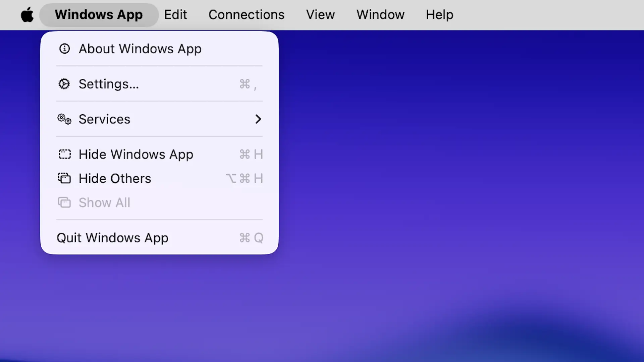644x362 pixels.
Task: Expand the Services submenu chevron
Action: (258, 119)
